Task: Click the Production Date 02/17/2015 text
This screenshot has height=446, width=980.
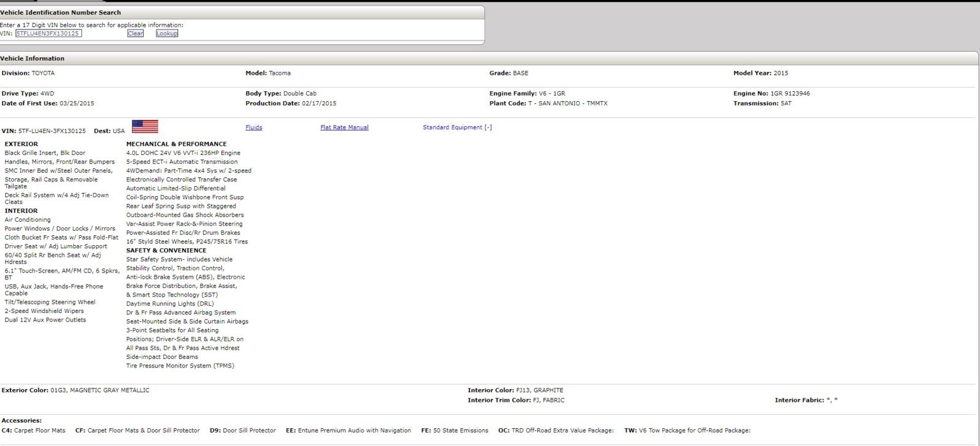Action: pos(291,104)
